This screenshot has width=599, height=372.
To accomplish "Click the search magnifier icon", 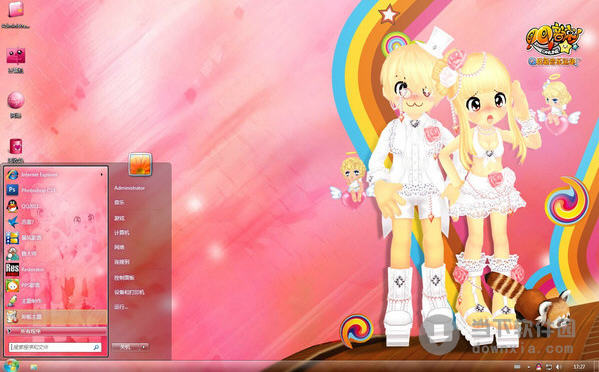I will (x=96, y=347).
